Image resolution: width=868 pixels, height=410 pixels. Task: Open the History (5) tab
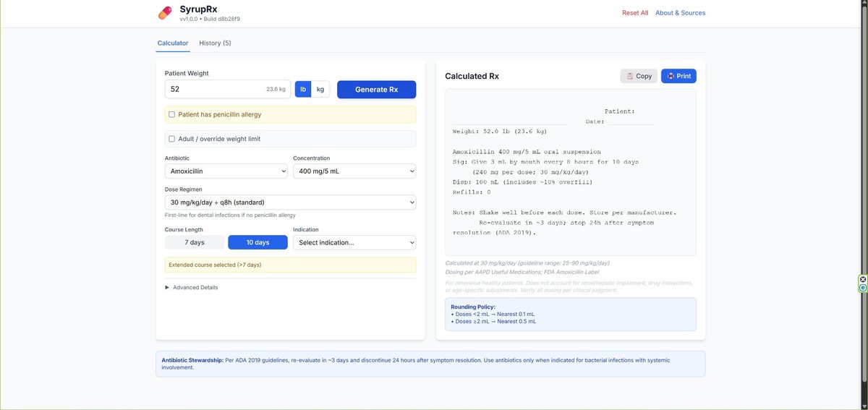coord(215,43)
